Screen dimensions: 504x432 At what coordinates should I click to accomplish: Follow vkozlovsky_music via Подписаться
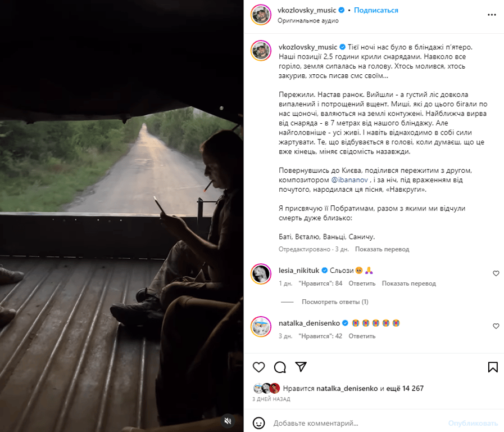tap(376, 10)
